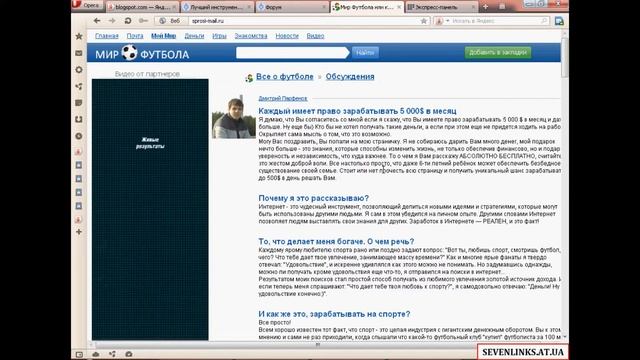Close the Форум tab
Screen dimensions: 640x360
pyautogui.click(x=324, y=7)
